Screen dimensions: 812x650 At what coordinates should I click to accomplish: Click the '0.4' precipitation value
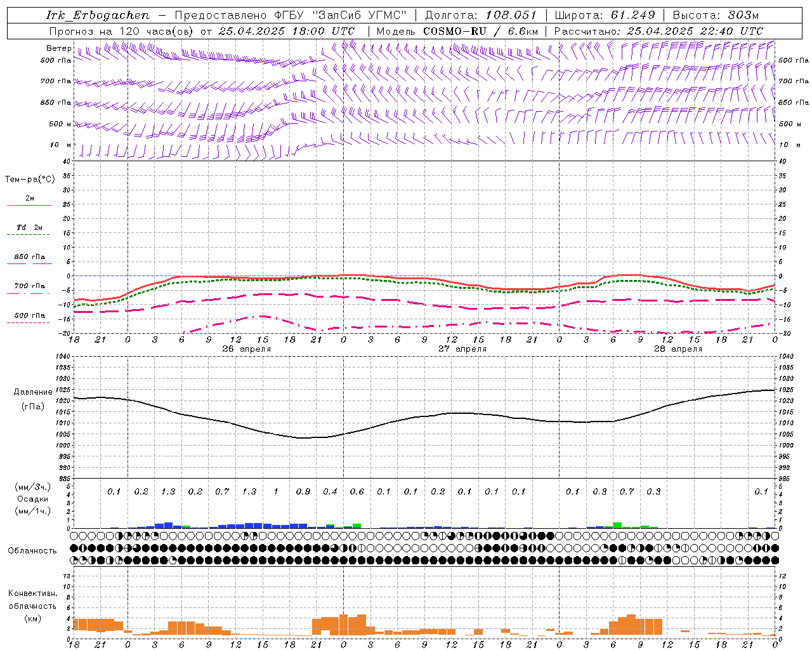coord(330,491)
